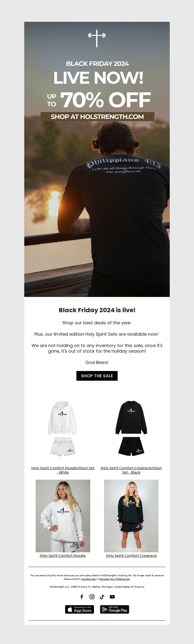The width and height of the screenshot is (194, 644).
Task: Select the black crewneck and shorts product image
Action: pos(131,429)
